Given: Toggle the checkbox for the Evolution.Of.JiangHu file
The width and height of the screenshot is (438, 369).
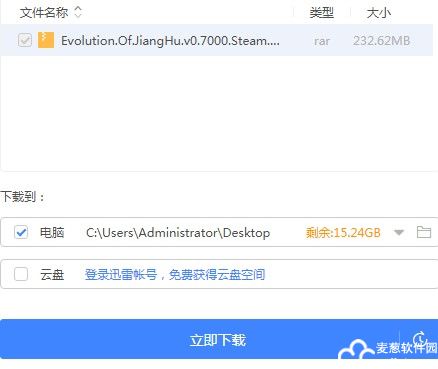Looking at the screenshot, I should 25,40.
